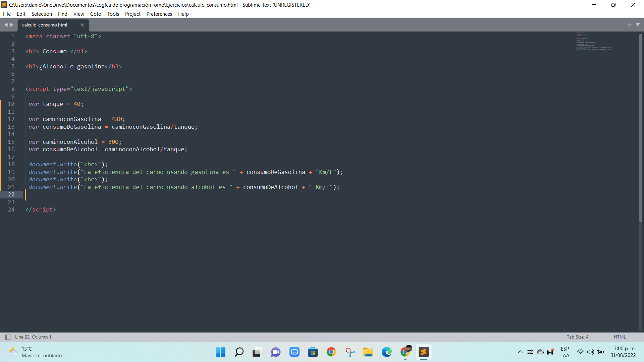Go to next tab with right arrow

click(x=12, y=25)
